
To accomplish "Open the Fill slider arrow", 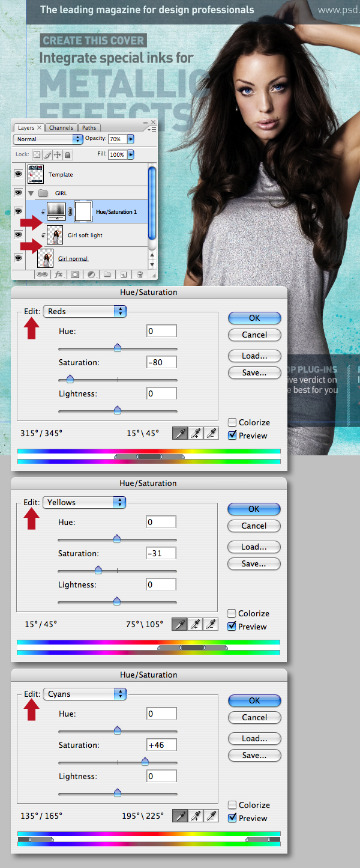I will (x=131, y=154).
